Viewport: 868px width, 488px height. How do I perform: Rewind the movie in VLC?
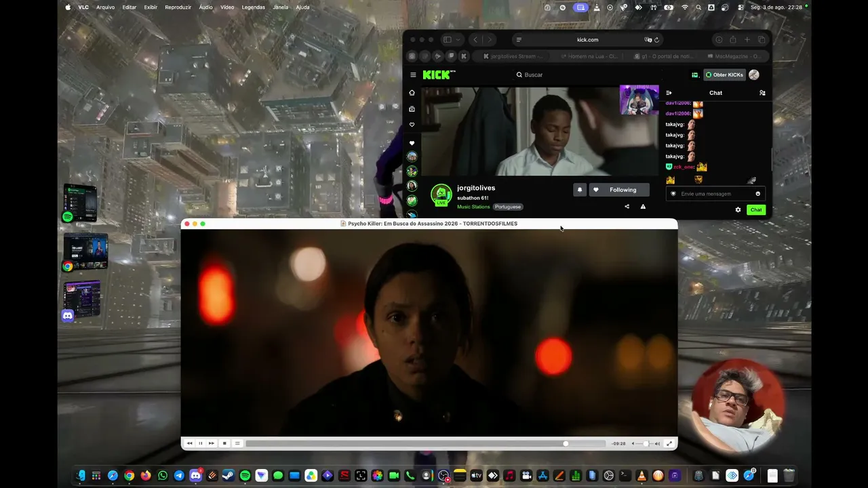tap(189, 443)
